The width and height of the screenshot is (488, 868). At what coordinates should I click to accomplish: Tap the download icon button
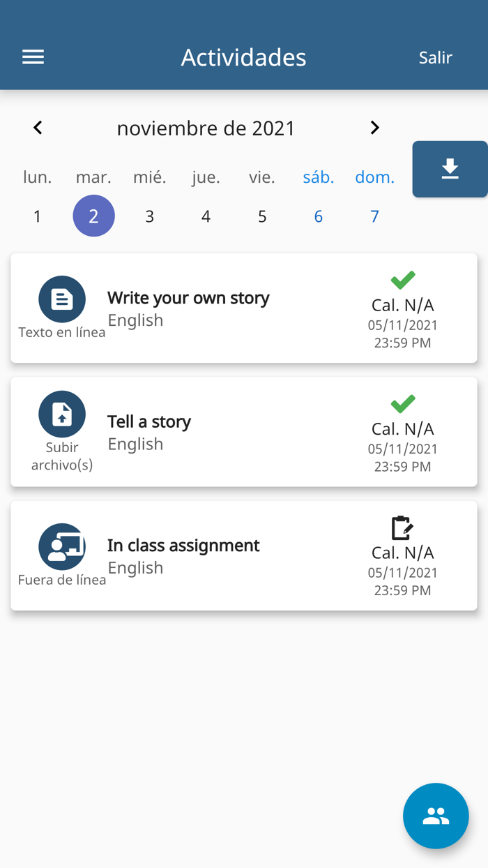(450, 169)
